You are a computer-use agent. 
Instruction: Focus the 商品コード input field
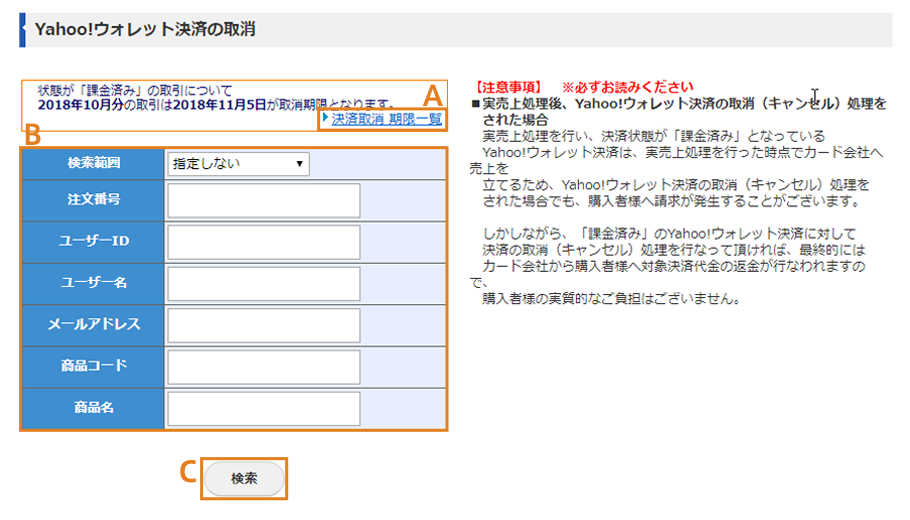(x=264, y=367)
